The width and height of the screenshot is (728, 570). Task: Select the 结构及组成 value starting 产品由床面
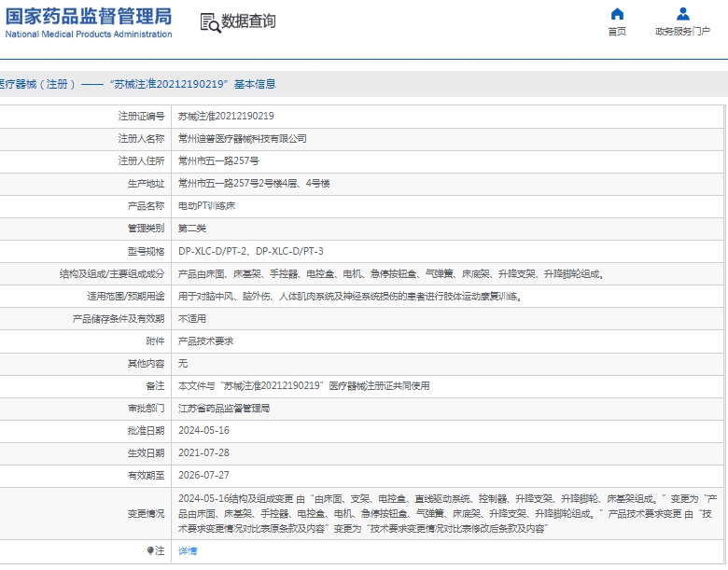pyautogui.click(x=391, y=274)
